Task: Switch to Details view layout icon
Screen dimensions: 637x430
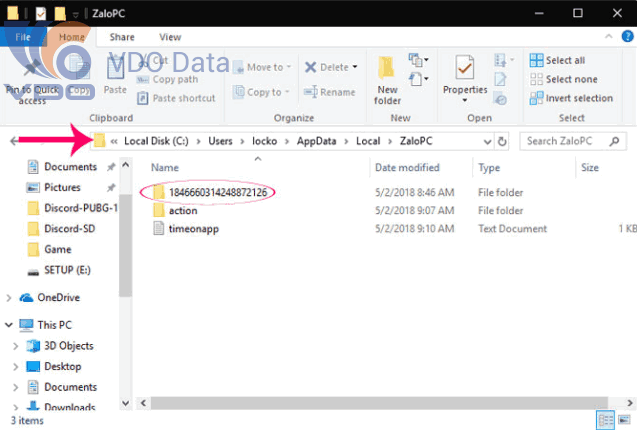Action: (x=606, y=420)
